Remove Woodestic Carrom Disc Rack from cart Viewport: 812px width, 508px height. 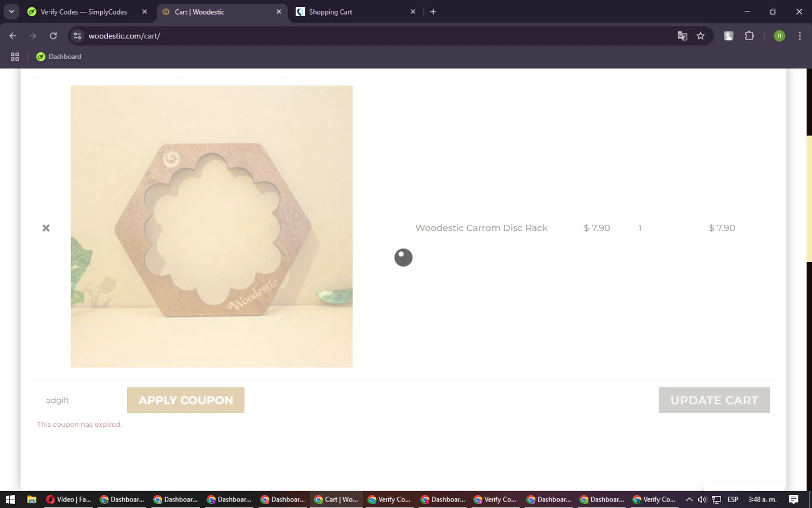pos(46,228)
